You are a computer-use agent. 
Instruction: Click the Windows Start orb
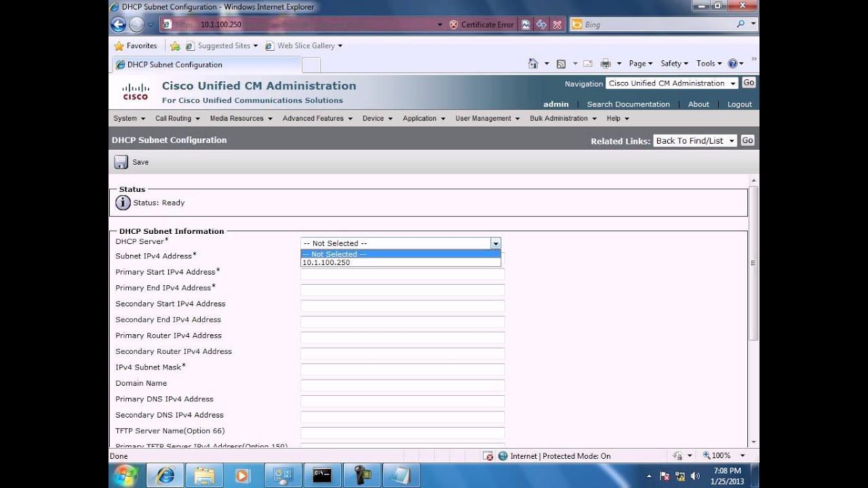point(125,475)
